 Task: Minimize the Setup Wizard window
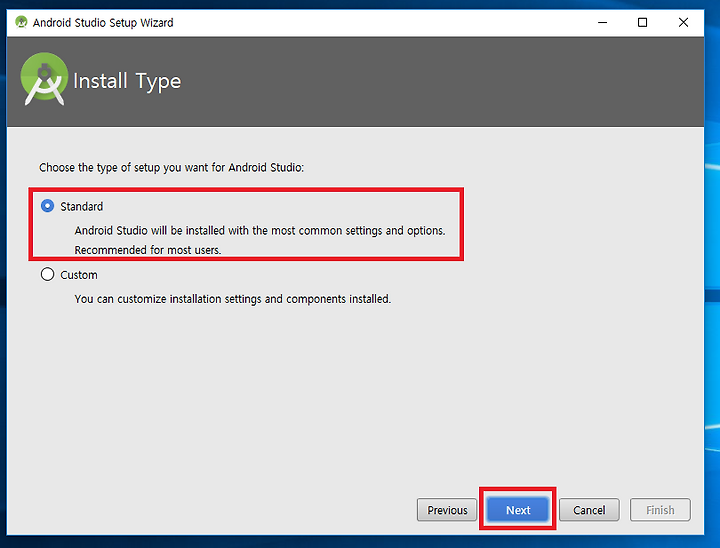[602, 22]
